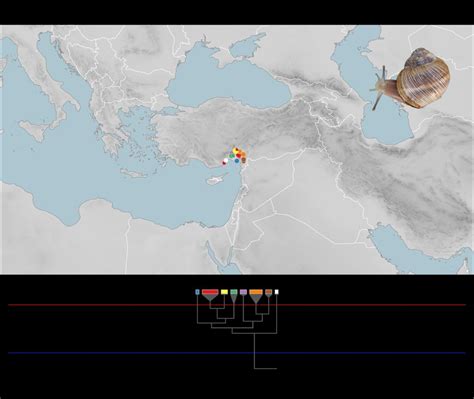Click the green locality dot on the map

click(x=232, y=156)
